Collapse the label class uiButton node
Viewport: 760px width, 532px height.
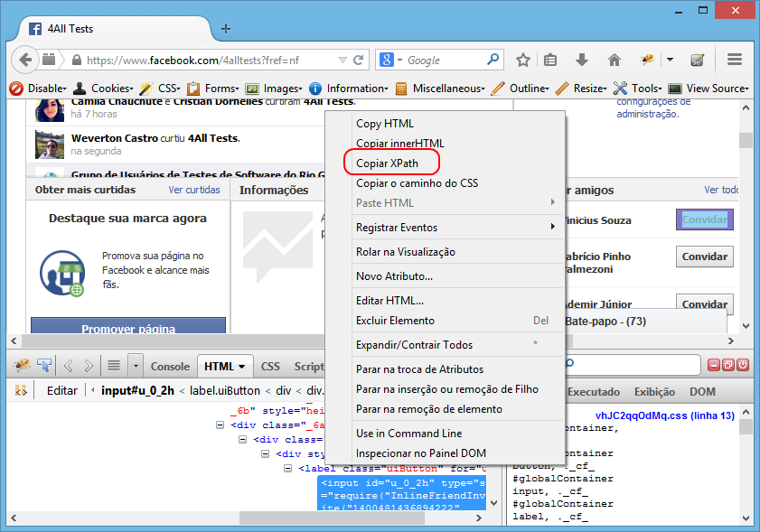pyautogui.click(x=288, y=469)
